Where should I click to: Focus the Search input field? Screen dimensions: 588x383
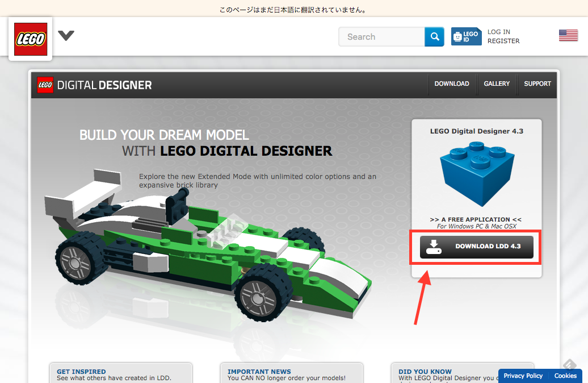(x=381, y=37)
